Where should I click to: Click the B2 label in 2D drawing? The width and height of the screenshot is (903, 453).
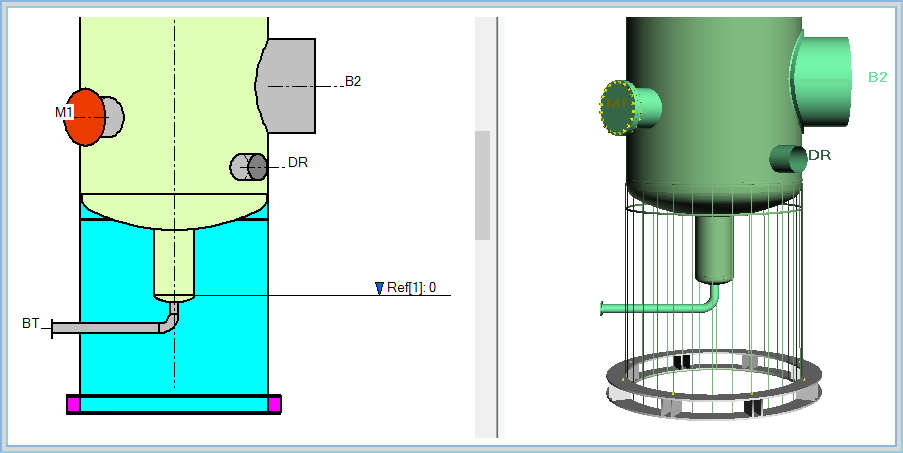pos(353,81)
